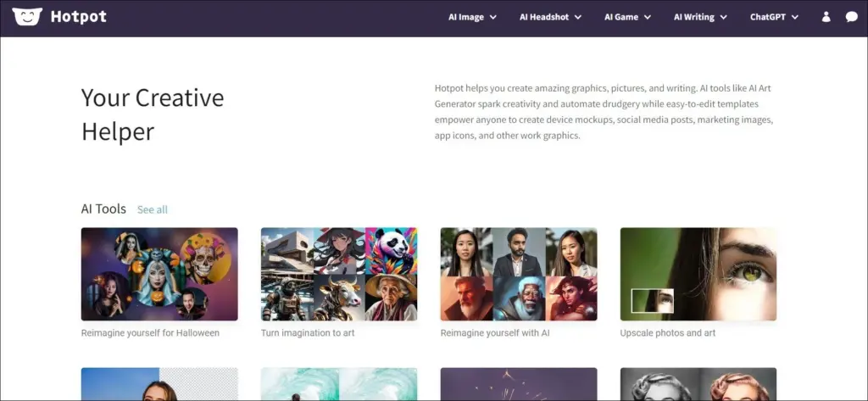Open the Halloween reimagine thumbnail
The image size is (868, 401).
pos(159,274)
